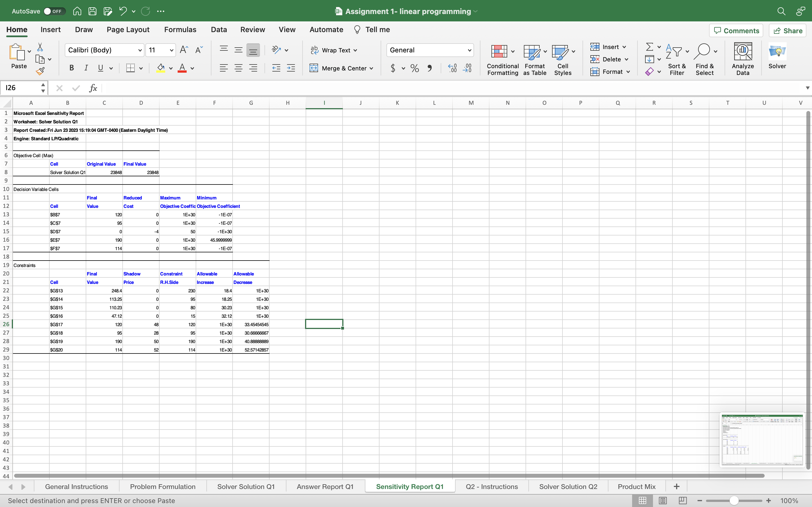
Task: Switch to Solver Solution Q1 sheet
Action: [246, 486]
